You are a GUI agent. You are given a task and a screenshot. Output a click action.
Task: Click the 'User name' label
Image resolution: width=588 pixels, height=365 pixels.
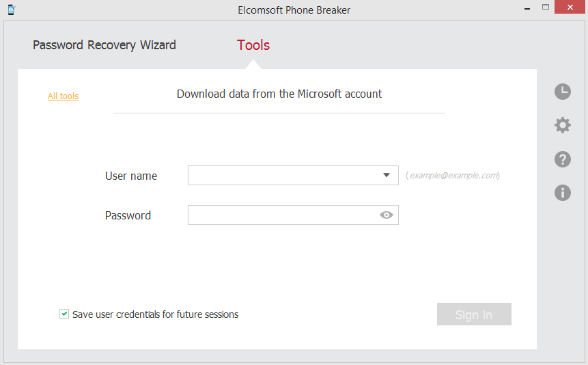pos(131,176)
